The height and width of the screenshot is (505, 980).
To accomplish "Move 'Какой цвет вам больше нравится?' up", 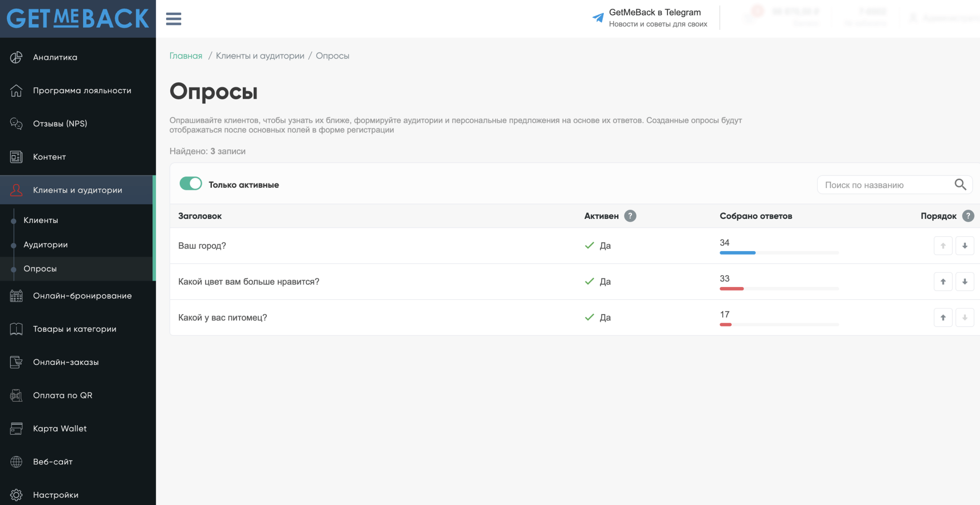I will [943, 282].
